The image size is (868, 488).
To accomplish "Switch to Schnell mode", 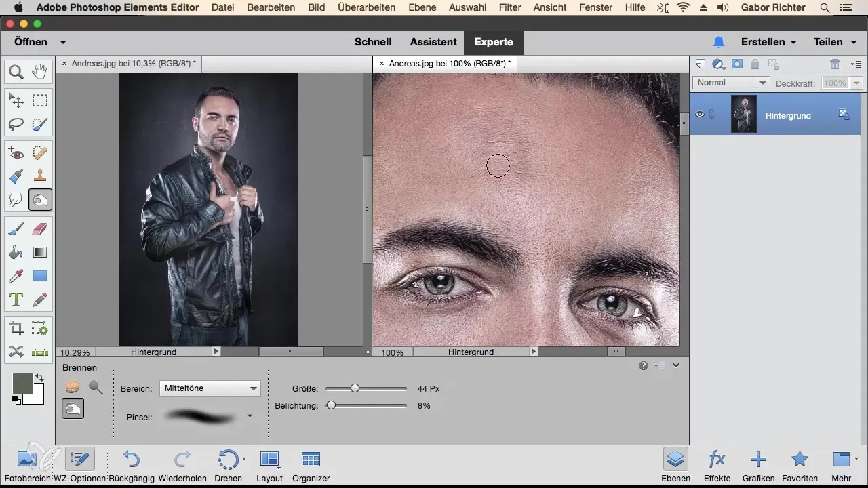I will tap(373, 42).
